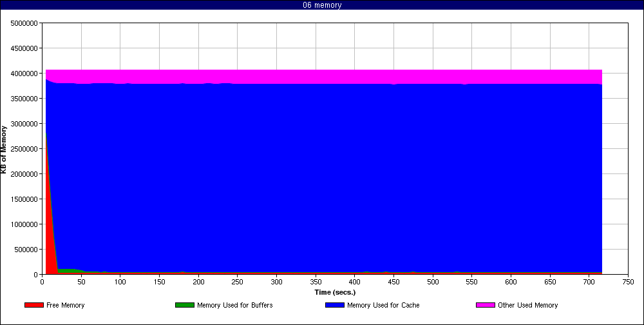The width and height of the screenshot is (644, 325).
Task: Click the 1000000 y-axis value
Action: pos(25,224)
